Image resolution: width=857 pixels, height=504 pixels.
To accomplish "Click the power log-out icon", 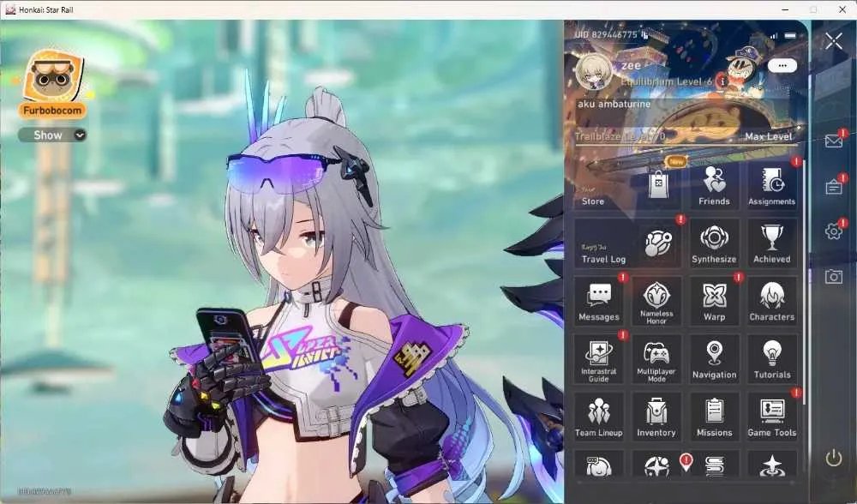I will pyautogui.click(x=834, y=458).
